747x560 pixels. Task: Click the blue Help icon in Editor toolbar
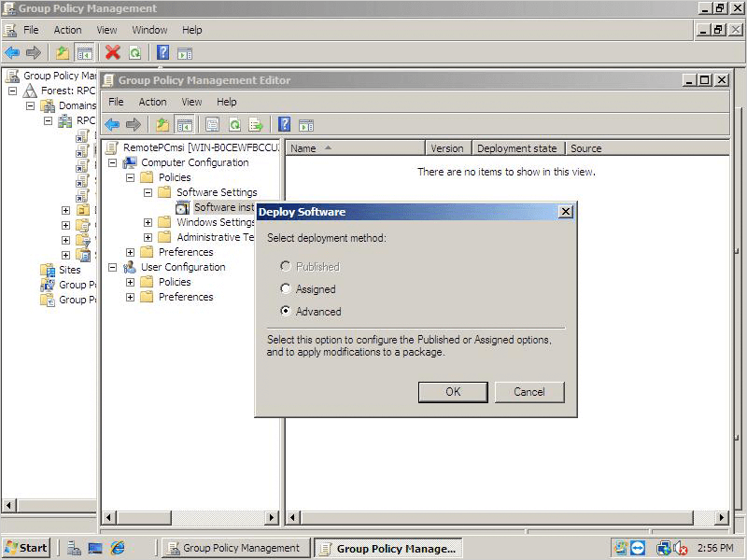(x=284, y=124)
